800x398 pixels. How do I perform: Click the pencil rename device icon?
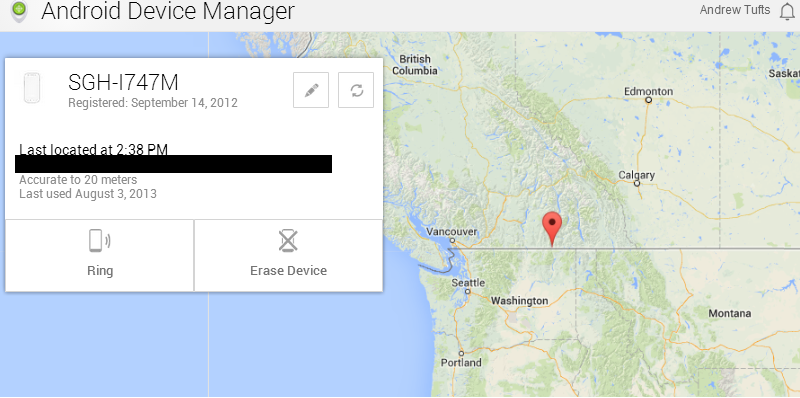coord(311,90)
